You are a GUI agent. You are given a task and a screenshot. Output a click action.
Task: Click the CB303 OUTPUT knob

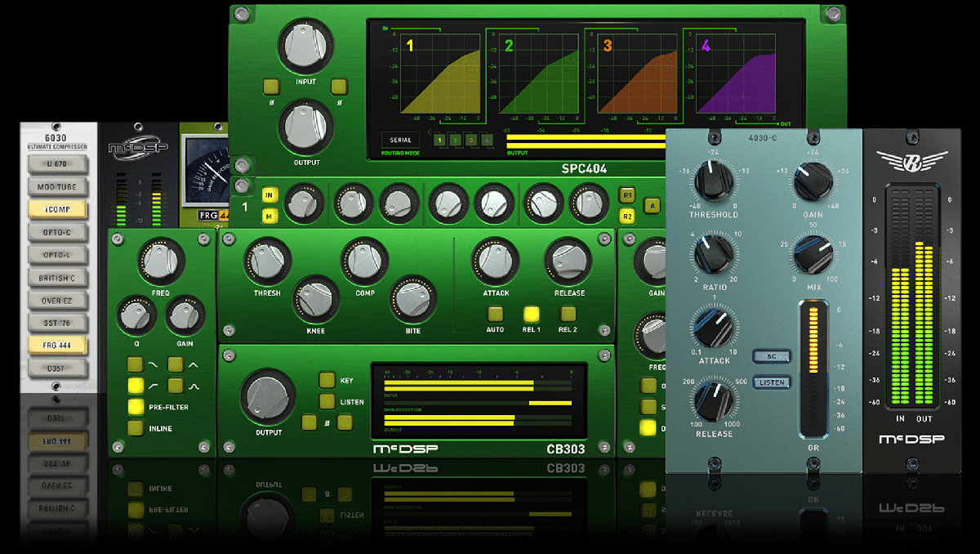(x=268, y=397)
